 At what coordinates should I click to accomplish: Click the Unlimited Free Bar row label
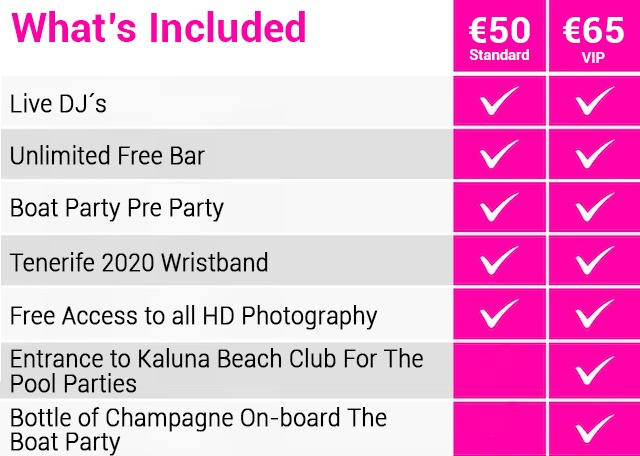(x=107, y=156)
